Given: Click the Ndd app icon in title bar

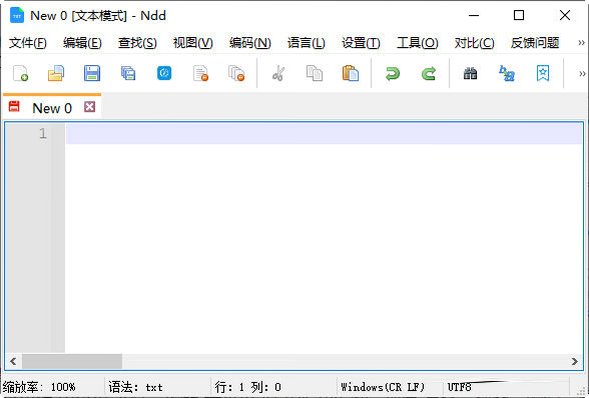Looking at the screenshot, I should click(17, 15).
